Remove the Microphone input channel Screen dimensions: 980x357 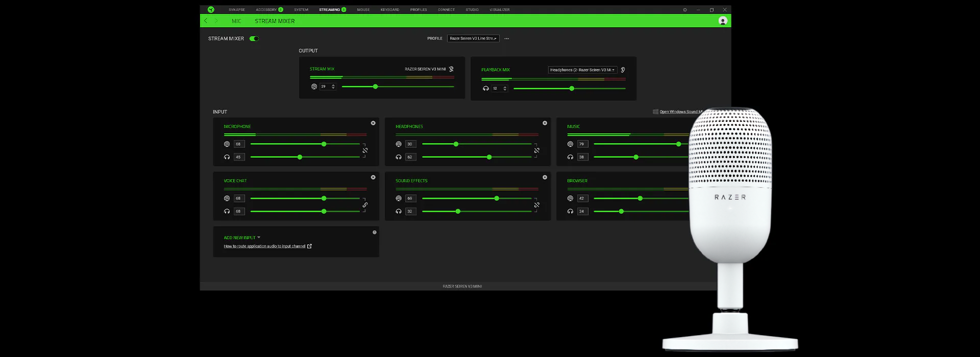coord(373,123)
